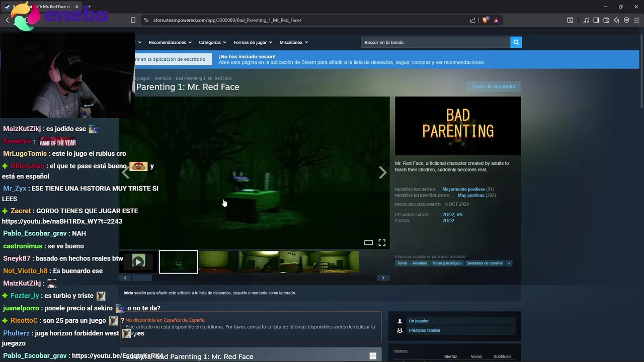
Task: Play the trailer video thumbnail
Action: 138,261
